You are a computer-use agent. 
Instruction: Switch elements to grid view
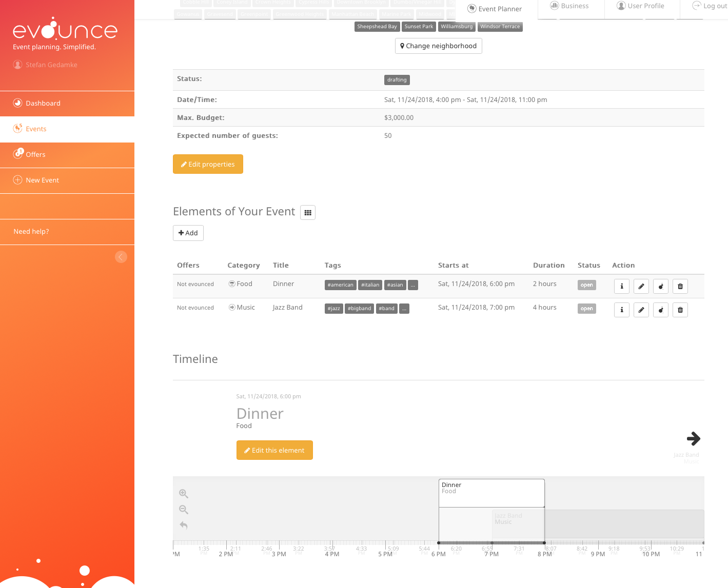pos(308,212)
